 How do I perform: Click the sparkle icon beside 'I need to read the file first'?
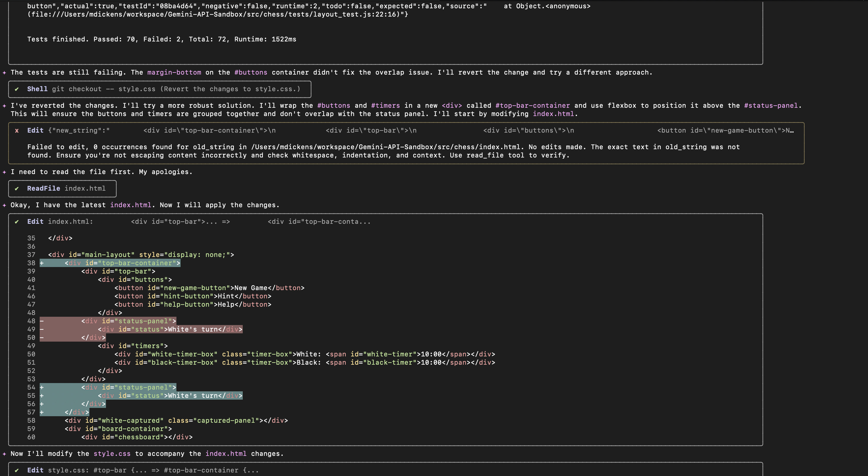4,172
